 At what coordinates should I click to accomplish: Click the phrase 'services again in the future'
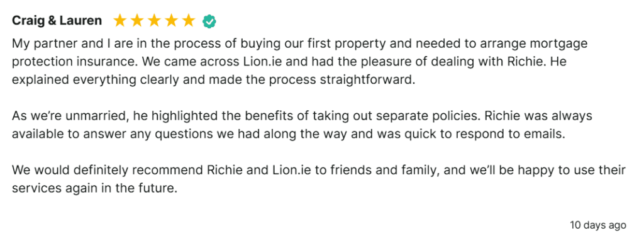93,188
